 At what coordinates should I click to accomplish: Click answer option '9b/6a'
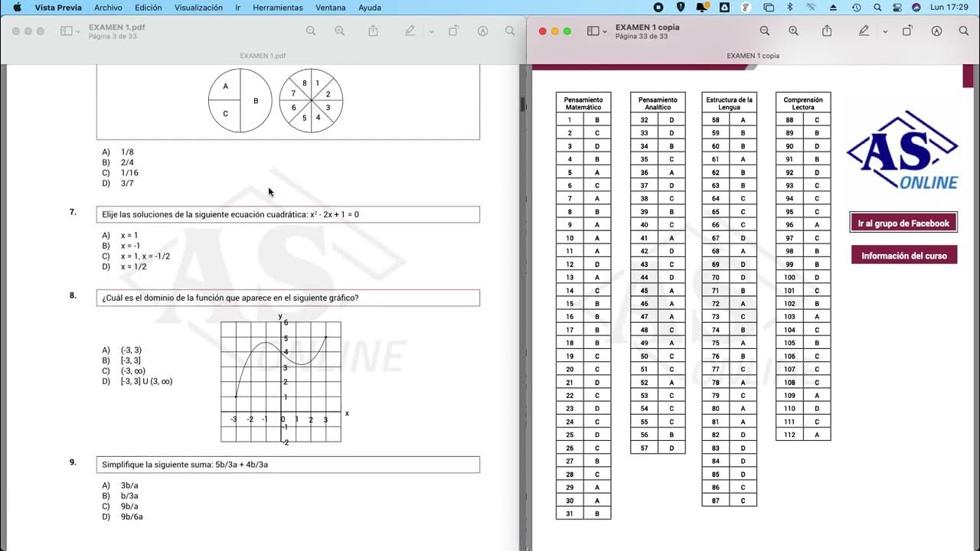point(132,517)
